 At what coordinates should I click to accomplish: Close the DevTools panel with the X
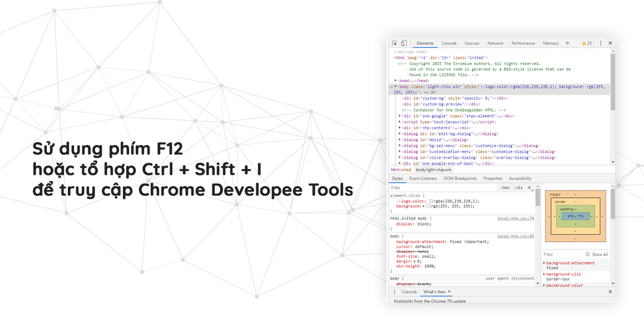click(x=610, y=43)
